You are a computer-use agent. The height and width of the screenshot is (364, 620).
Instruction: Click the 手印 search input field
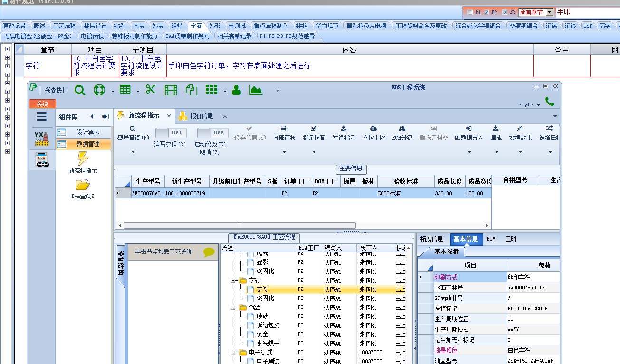587,12
